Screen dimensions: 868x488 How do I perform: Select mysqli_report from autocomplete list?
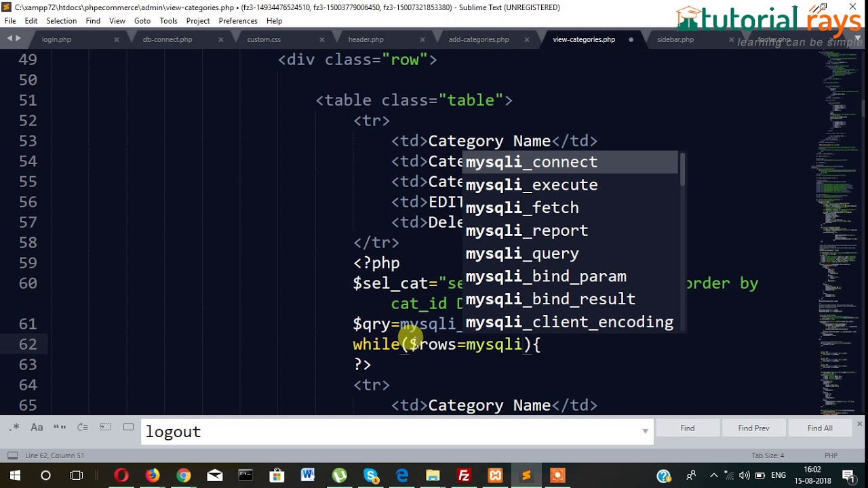coord(570,230)
